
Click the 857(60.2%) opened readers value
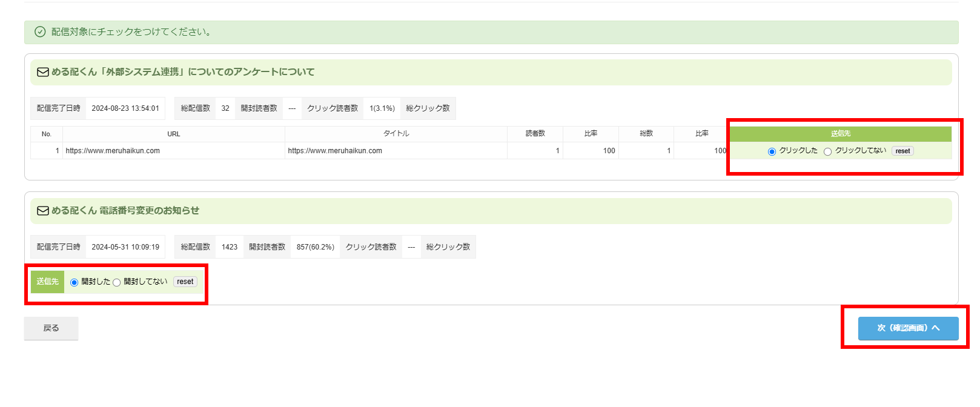coord(315,247)
